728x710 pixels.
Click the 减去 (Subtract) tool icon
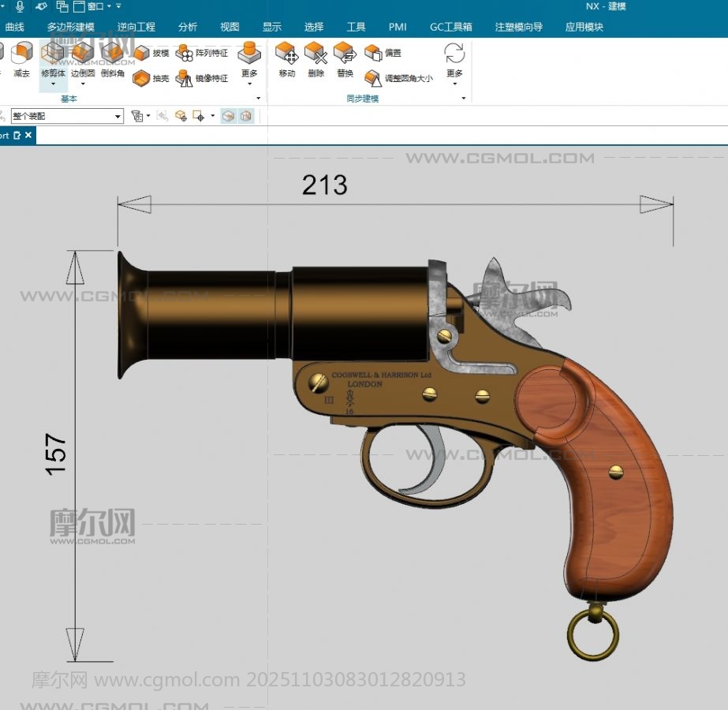point(21,59)
